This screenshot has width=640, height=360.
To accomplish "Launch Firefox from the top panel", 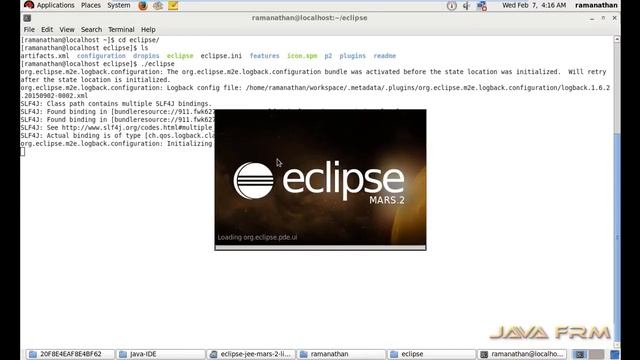I will click(143, 6).
